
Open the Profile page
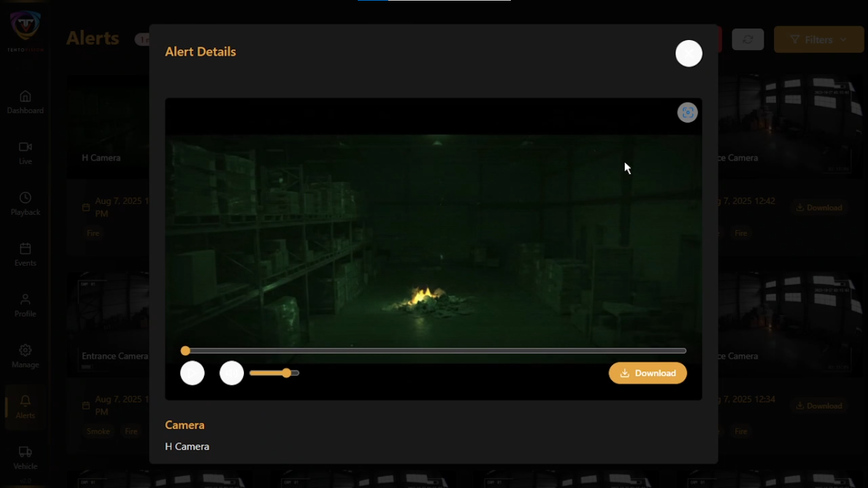[x=25, y=306]
